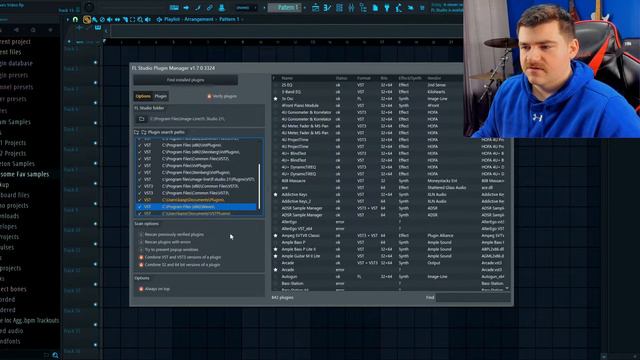The width and height of the screenshot is (640, 360).
Task: Click first add-folder icon beside Plugin search paths
Action: tap(136, 132)
